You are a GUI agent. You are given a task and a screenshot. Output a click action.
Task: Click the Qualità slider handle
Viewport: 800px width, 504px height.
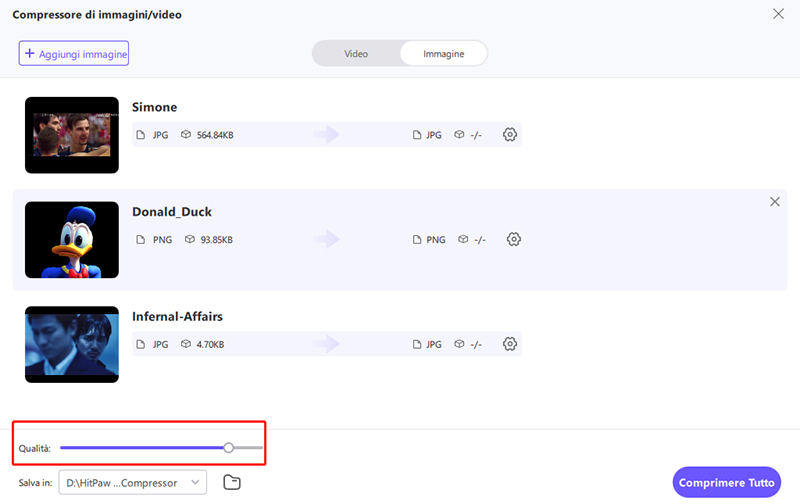(x=229, y=448)
